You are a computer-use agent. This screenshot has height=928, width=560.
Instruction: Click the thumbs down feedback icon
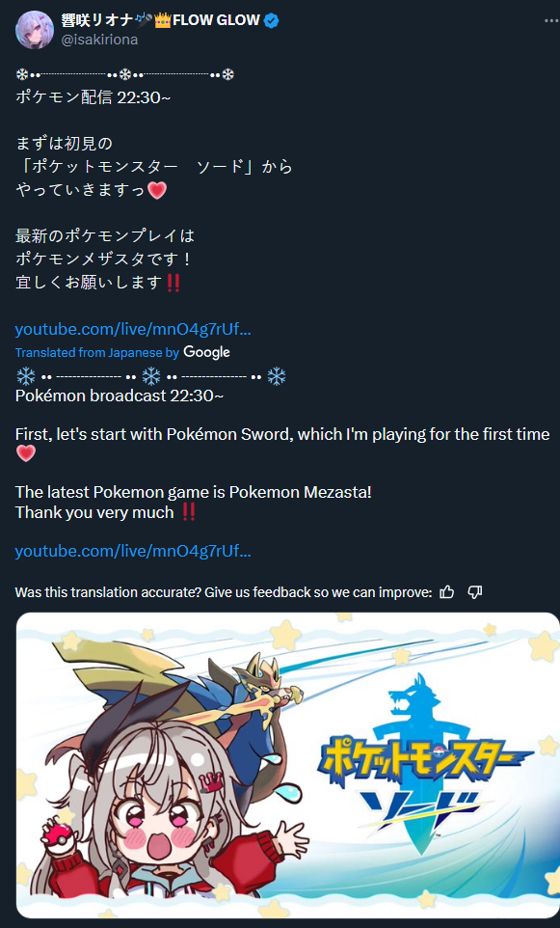click(475, 592)
